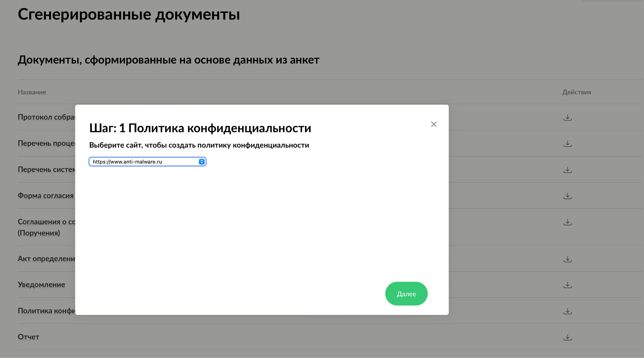Download the Акт определения document

(x=567, y=259)
